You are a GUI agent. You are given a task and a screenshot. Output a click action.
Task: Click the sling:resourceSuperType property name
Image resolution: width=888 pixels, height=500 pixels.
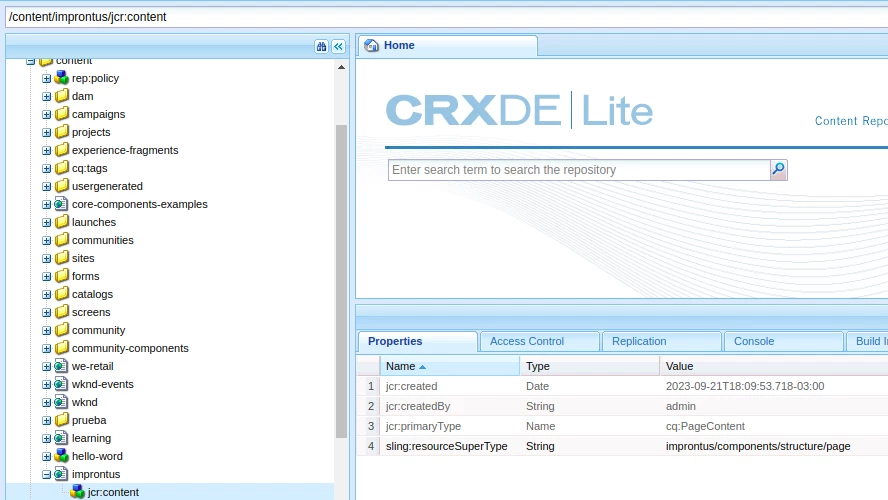tap(446, 446)
